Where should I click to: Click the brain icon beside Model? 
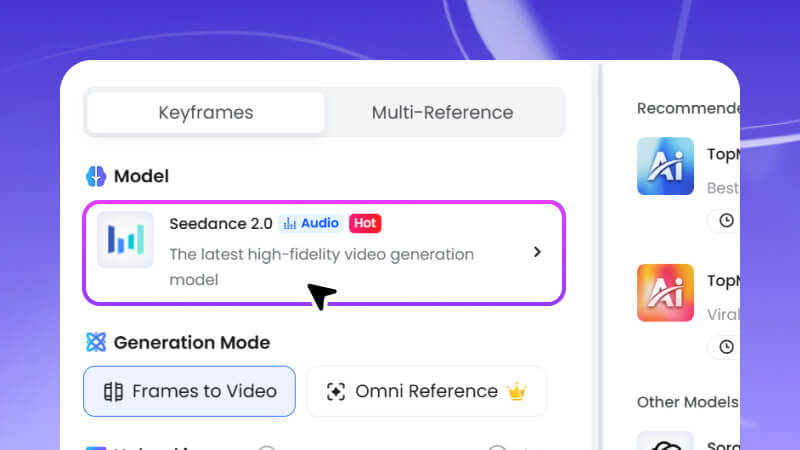point(96,176)
